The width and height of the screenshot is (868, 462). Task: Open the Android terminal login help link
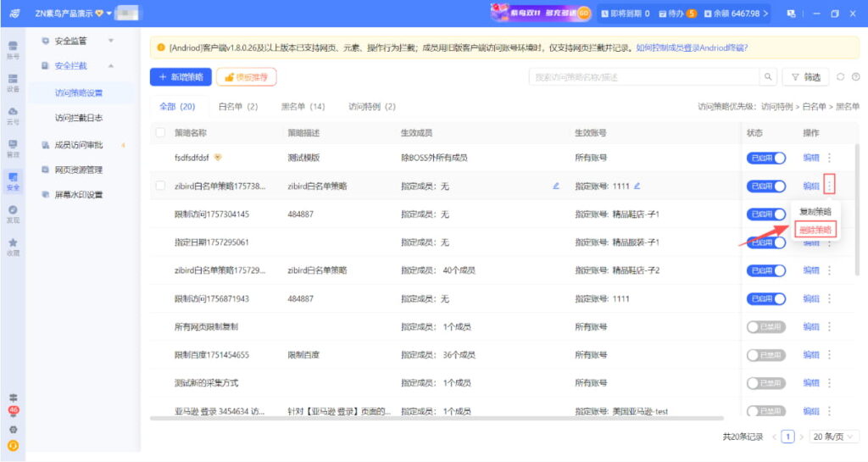coord(692,47)
